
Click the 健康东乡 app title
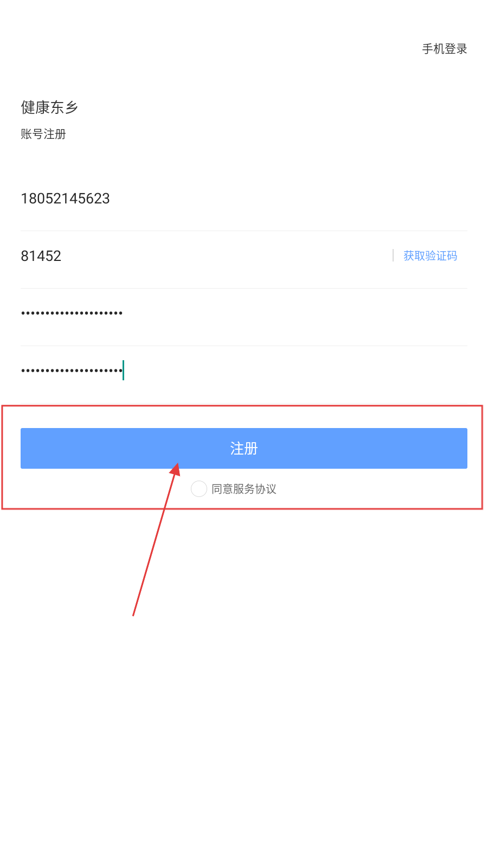tap(49, 107)
